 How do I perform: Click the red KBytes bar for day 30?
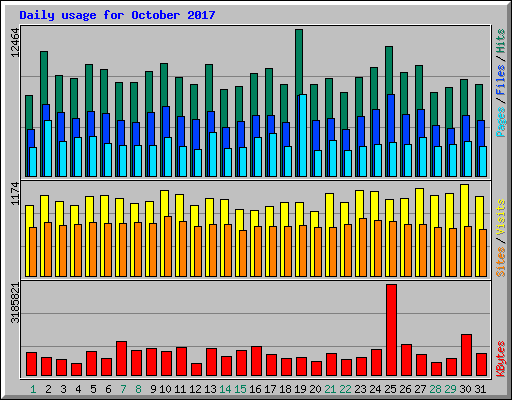[466, 355]
